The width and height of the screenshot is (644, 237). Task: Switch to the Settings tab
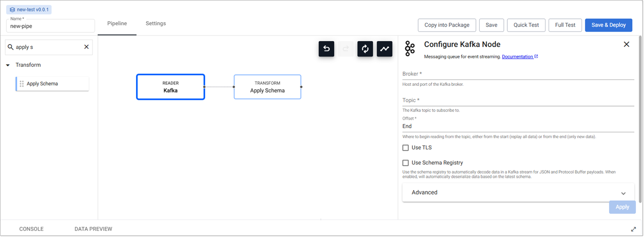pos(156,24)
